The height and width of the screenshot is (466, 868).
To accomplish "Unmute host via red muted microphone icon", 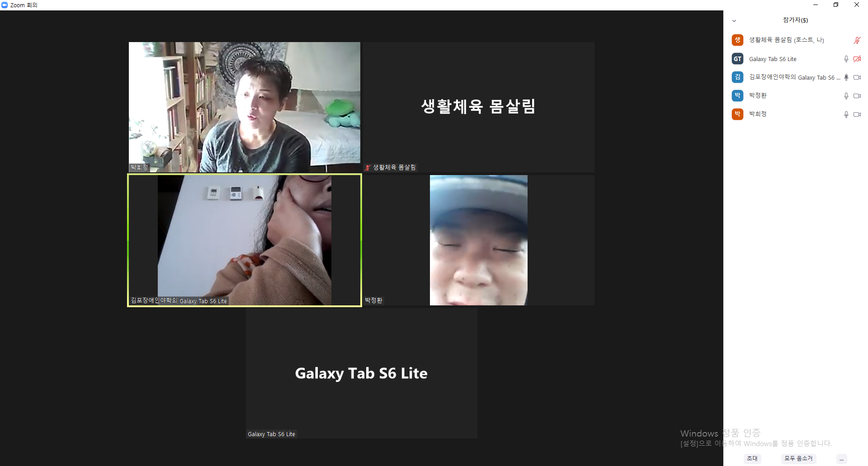I will [857, 40].
